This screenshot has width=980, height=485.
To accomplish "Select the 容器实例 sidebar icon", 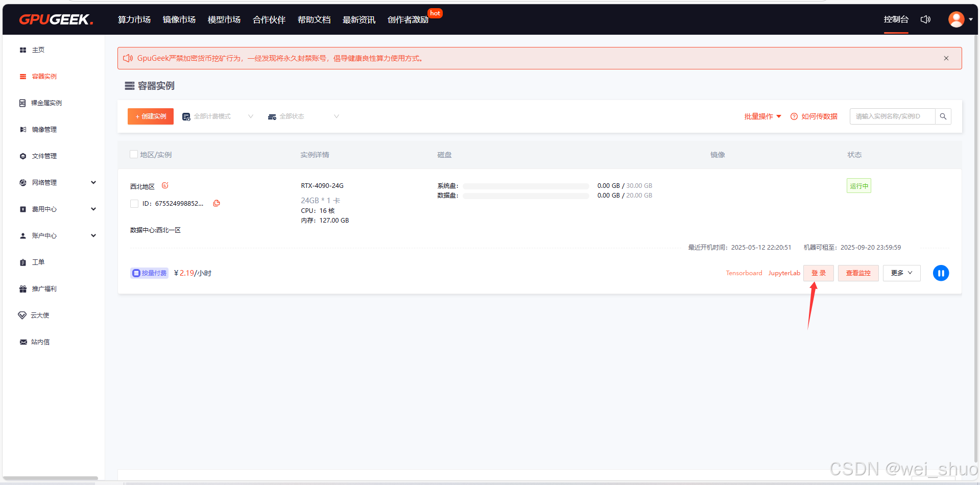I will tap(23, 77).
